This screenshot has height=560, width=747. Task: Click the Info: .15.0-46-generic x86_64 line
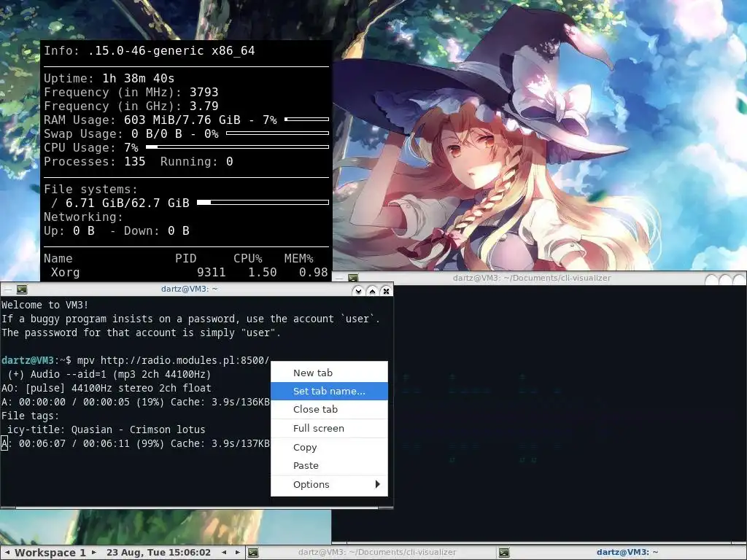coord(149,50)
